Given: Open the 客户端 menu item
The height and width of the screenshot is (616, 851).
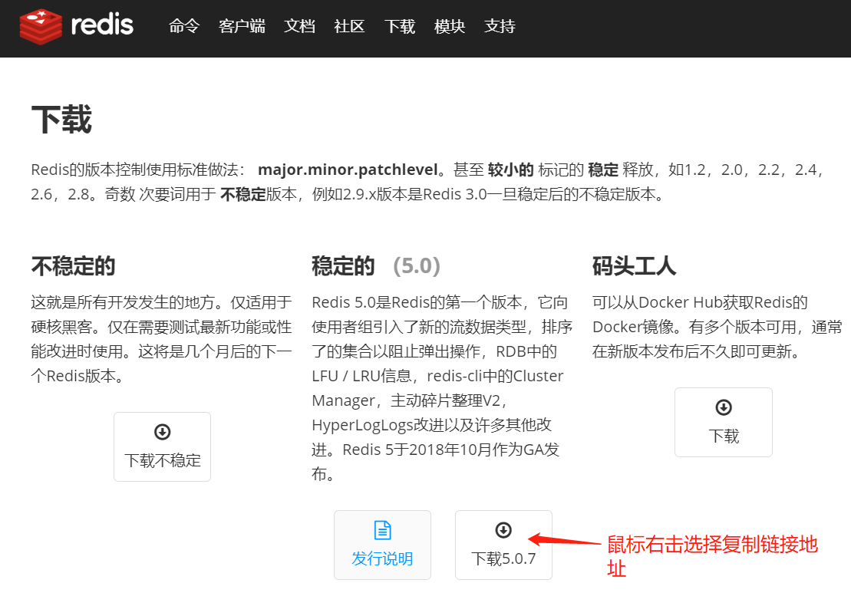Looking at the screenshot, I should click(x=241, y=26).
